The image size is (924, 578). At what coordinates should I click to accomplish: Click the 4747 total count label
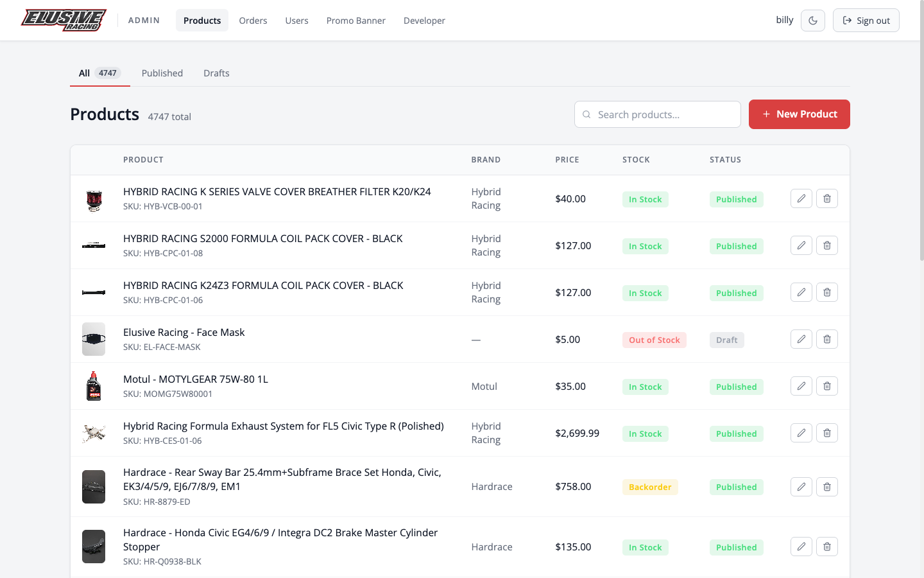pos(169,117)
